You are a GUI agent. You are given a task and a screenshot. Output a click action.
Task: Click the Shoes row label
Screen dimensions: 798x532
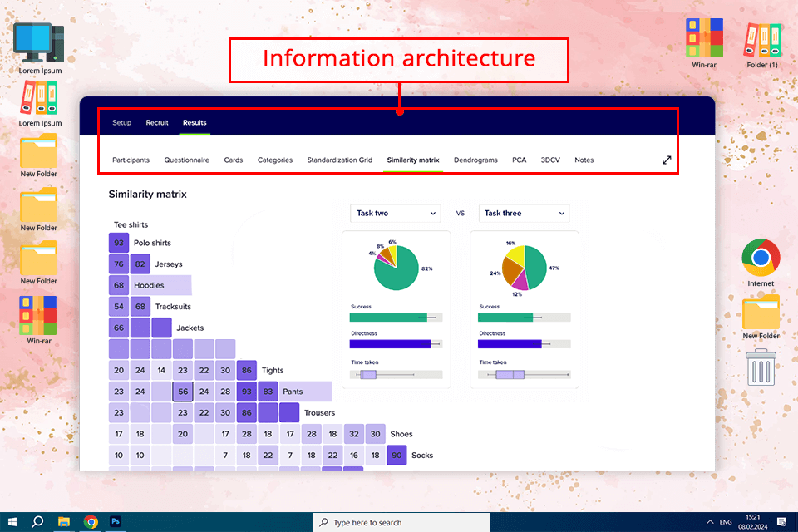pyautogui.click(x=401, y=434)
